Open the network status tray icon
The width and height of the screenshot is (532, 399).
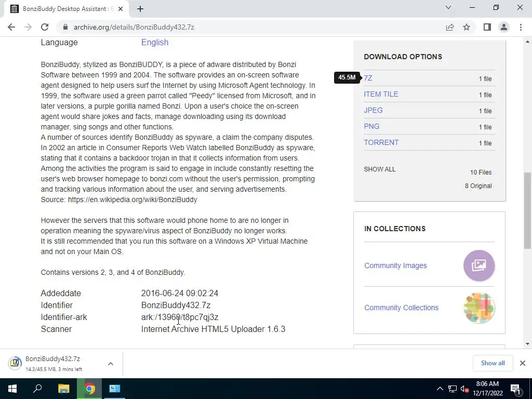[x=453, y=389]
